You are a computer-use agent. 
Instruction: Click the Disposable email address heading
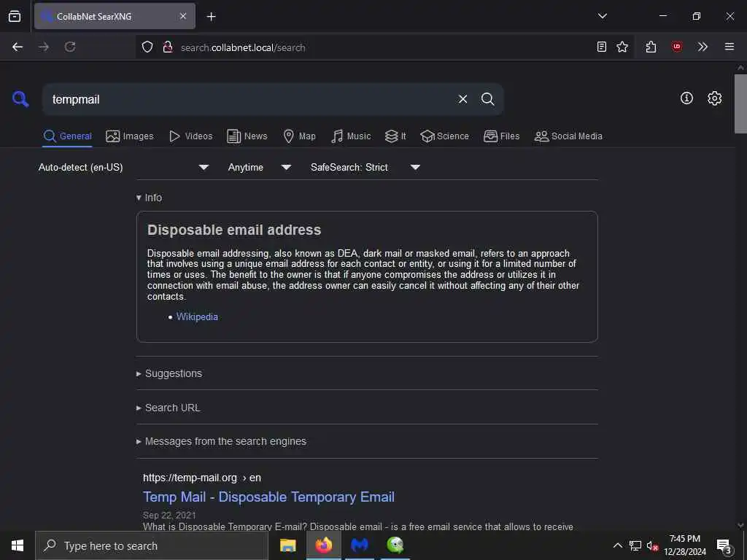(x=234, y=230)
